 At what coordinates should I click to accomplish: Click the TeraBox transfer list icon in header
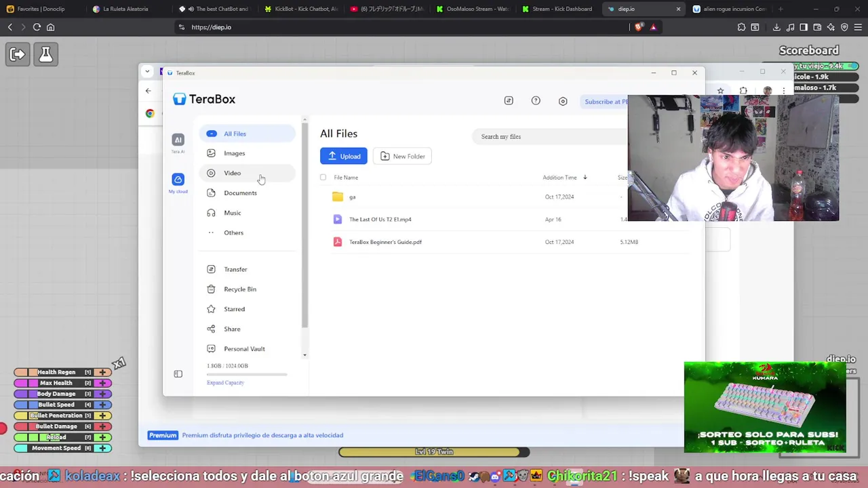(509, 101)
